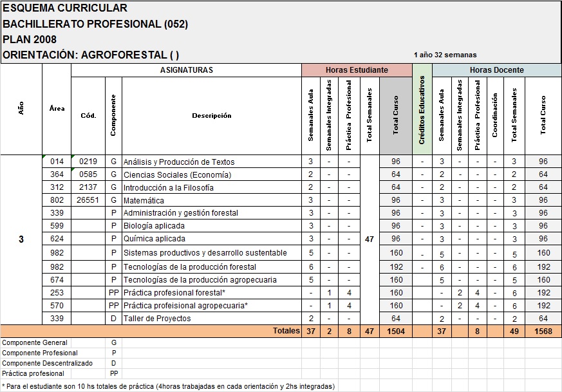Select the "Horas Estudiante" header cell

pos(356,70)
